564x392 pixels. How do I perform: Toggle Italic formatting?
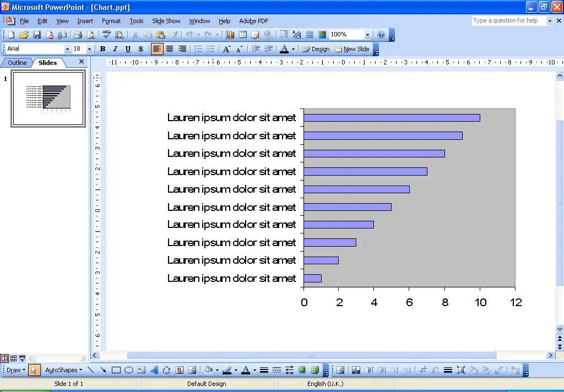[115, 49]
